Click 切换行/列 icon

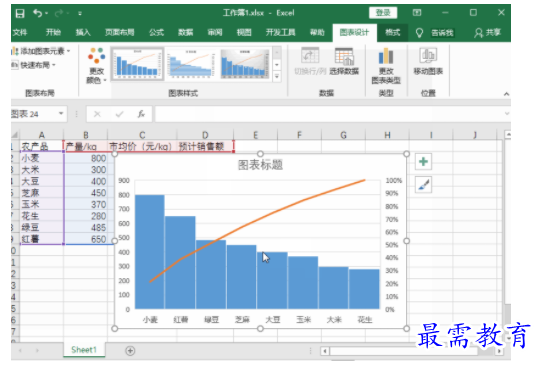pyautogui.click(x=310, y=61)
